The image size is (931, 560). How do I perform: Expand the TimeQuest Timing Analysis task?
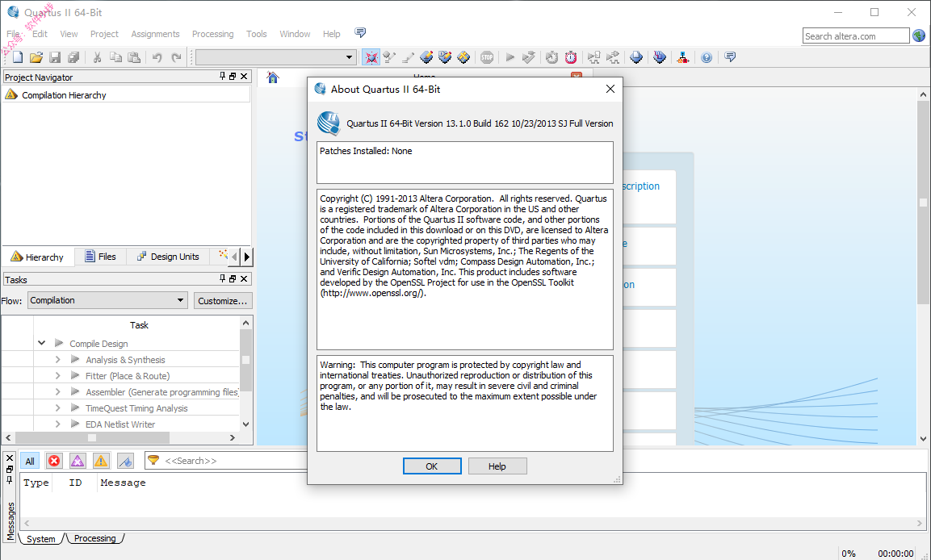coord(57,407)
